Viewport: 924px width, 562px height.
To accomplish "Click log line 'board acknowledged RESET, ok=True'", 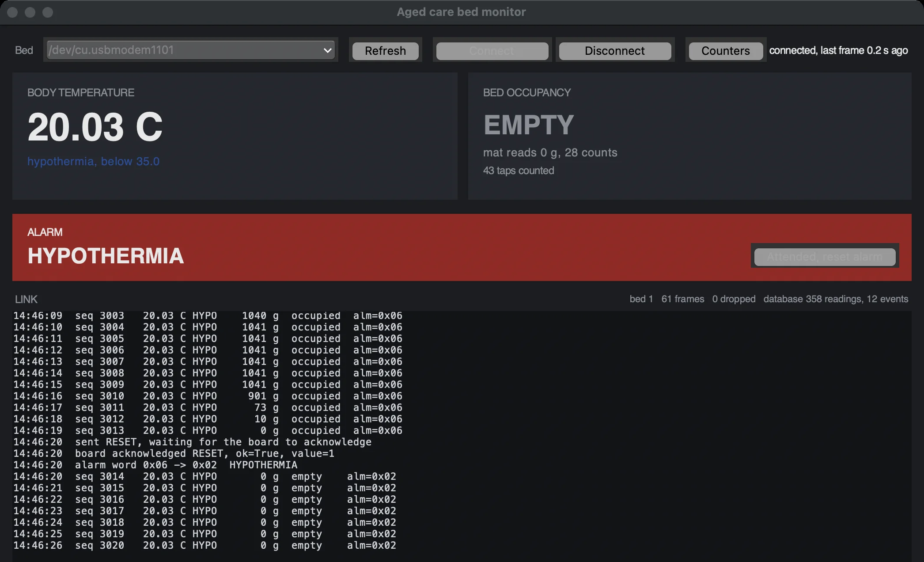I will (174, 453).
